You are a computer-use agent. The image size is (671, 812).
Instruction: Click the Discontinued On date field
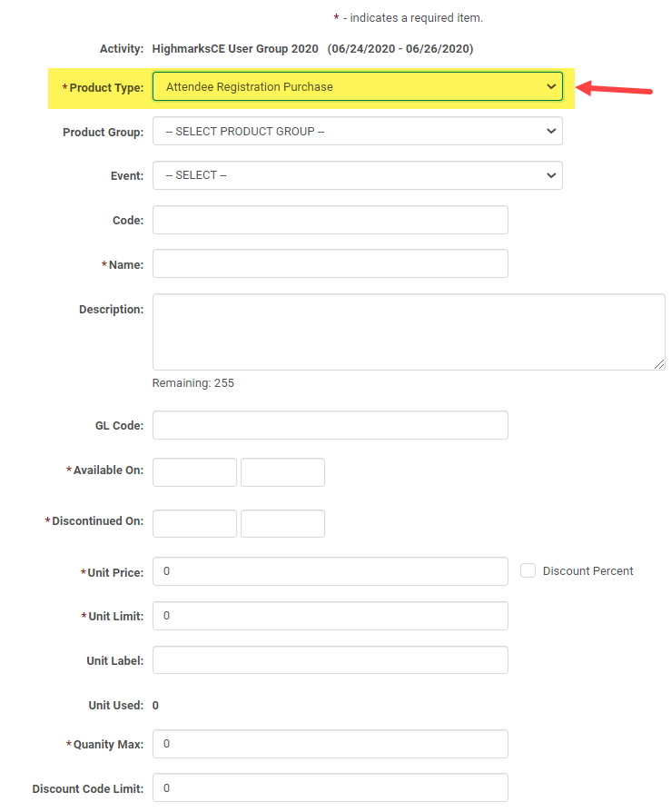(194, 523)
